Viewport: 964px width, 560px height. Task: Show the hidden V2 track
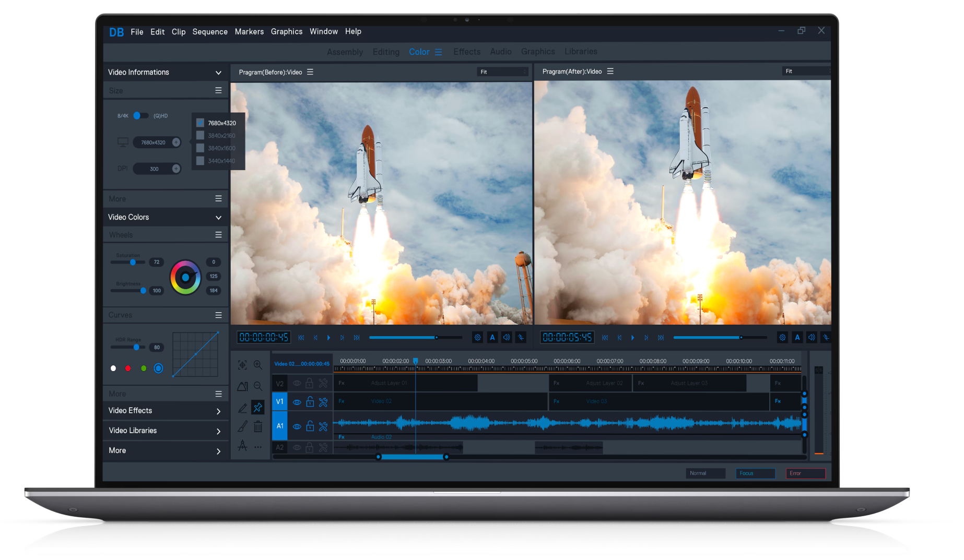click(297, 384)
